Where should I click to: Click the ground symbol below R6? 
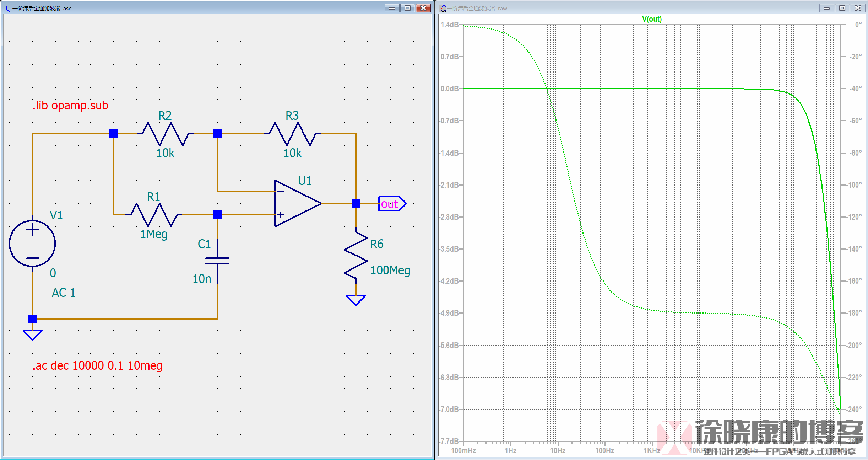pyautogui.click(x=356, y=300)
